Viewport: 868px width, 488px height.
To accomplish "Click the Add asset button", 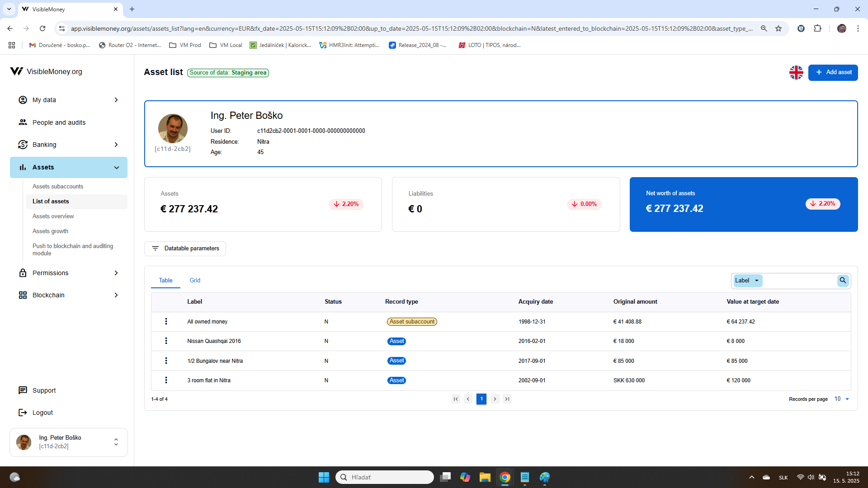I will [833, 72].
